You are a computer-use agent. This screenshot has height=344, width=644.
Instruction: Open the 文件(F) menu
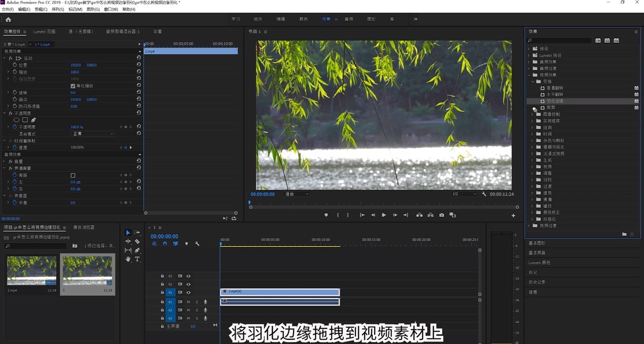click(8, 10)
